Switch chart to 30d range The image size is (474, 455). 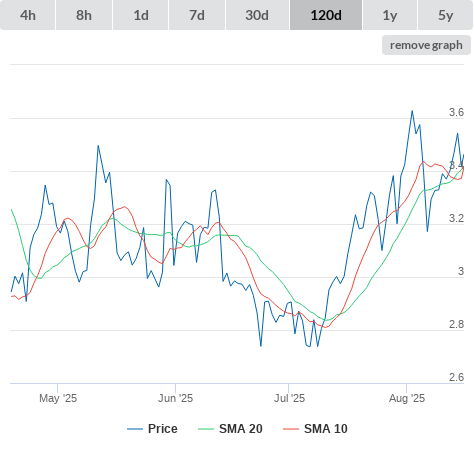[x=257, y=15]
